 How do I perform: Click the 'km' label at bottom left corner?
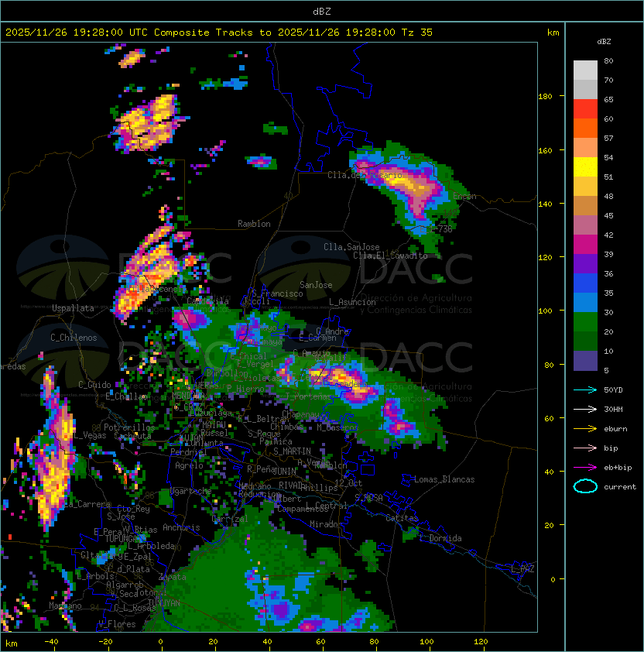pyautogui.click(x=12, y=643)
